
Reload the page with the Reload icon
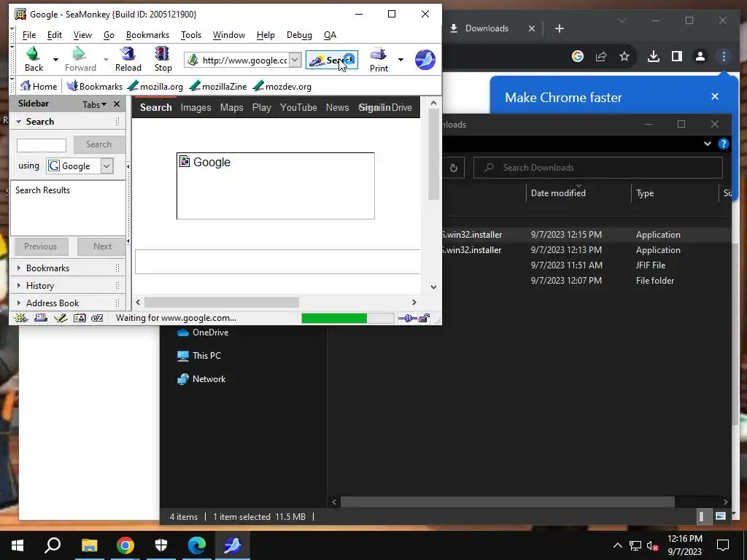coord(128,60)
